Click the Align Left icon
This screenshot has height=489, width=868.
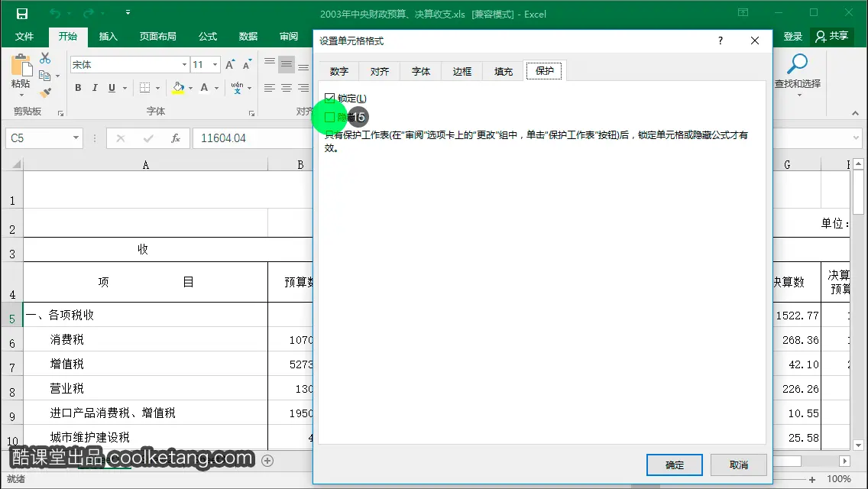coord(270,88)
